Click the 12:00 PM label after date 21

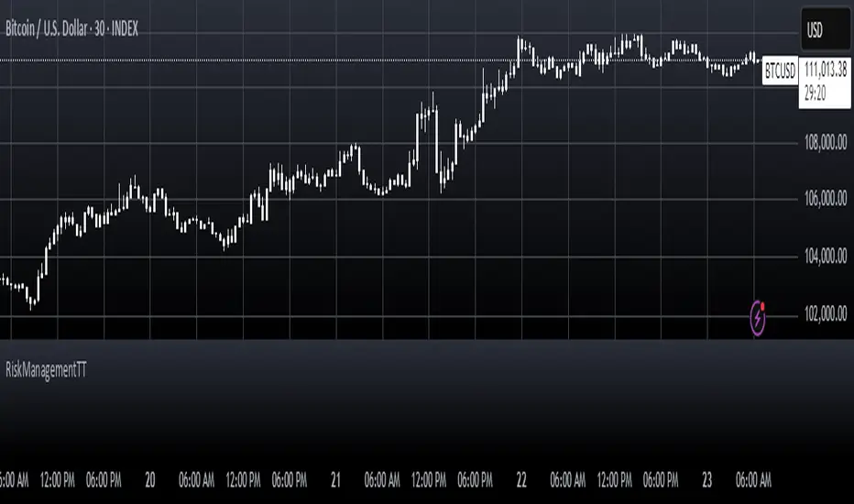(429, 480)
